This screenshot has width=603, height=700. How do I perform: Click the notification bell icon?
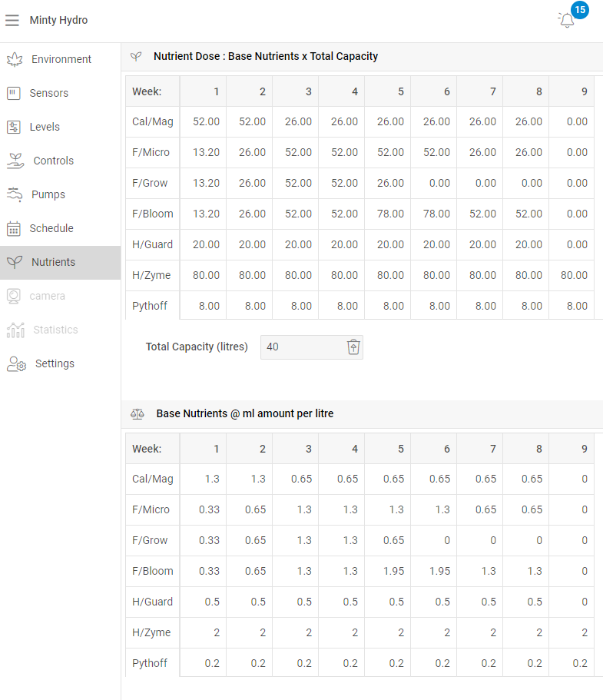click(567, 21)
